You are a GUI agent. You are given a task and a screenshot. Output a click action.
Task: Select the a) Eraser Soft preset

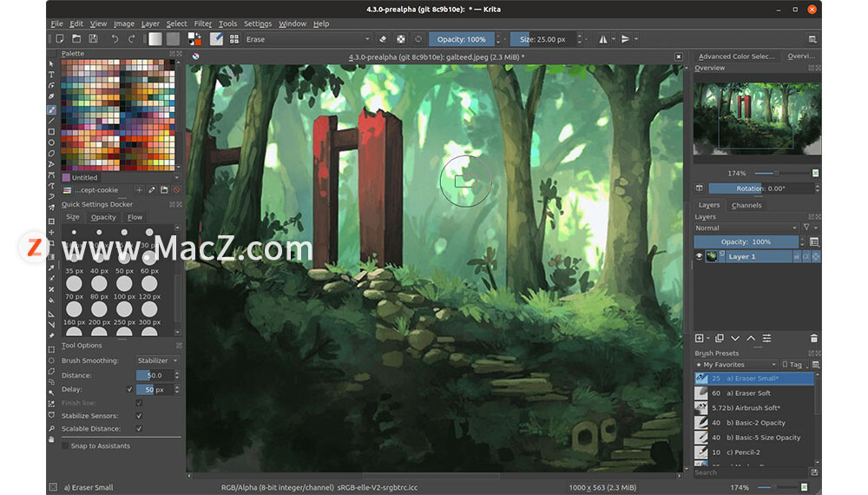click(754, 393)
